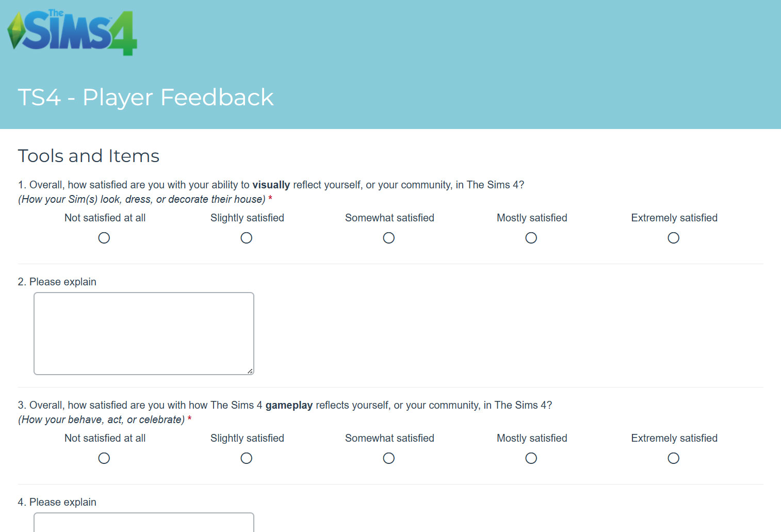Screen dimensions: 781x532
Task: Click the 'Slightly satisfied' label in question 3
Action: click(247, 438)
